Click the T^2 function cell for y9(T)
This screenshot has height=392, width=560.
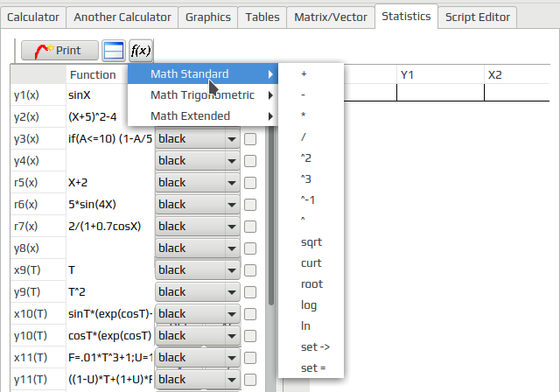tap(110, 291)
